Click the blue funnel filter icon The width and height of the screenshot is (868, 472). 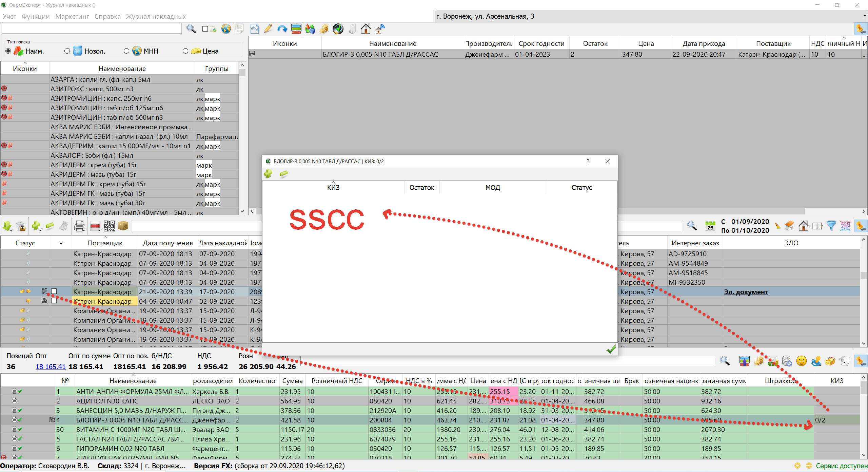pos(831,226)
